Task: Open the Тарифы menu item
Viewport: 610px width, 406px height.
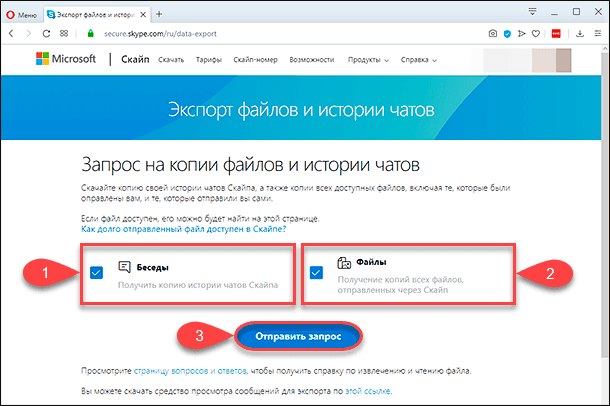Action: 209,60
